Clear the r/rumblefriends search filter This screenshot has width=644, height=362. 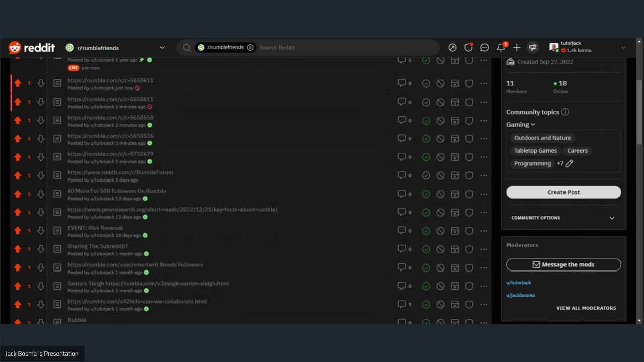[250, 48]
